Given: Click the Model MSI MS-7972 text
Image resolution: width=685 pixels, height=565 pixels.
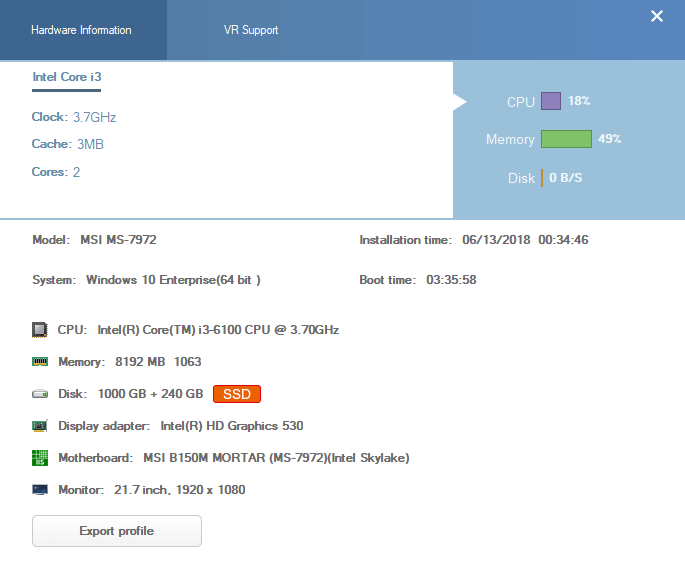Looking at the screenshot, I should click(x=94, y=240).
